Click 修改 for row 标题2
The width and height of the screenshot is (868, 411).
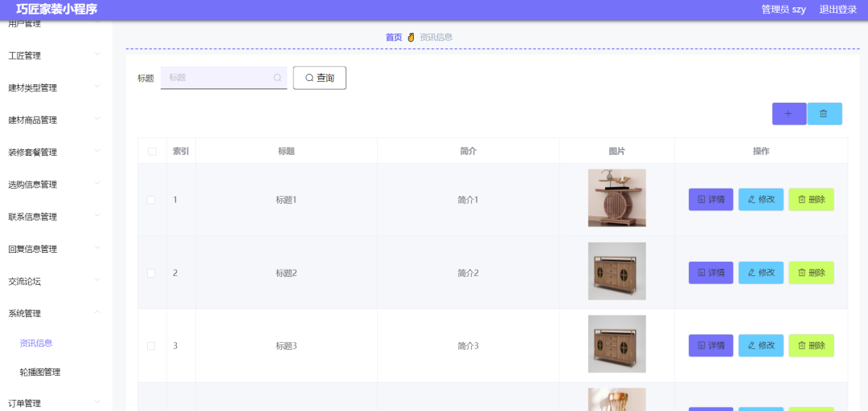760,273
